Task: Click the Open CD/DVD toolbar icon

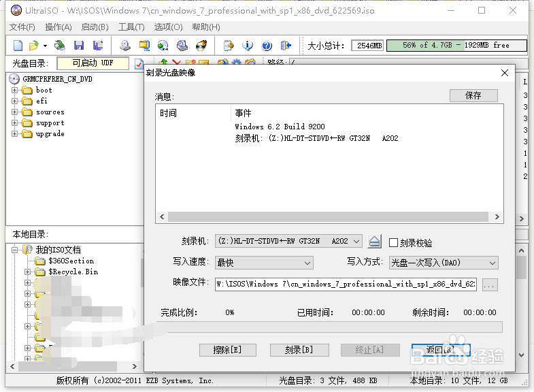Action: (x=60, y=46)
